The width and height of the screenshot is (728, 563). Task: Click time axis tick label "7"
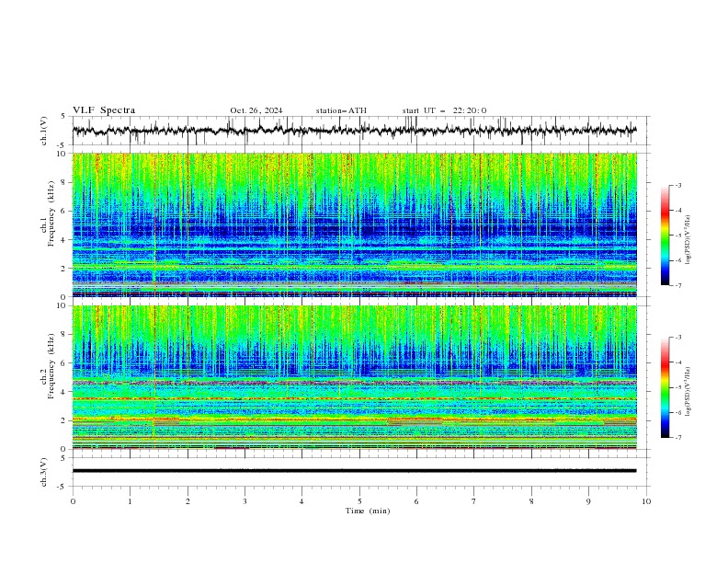[x=474, y=501]
